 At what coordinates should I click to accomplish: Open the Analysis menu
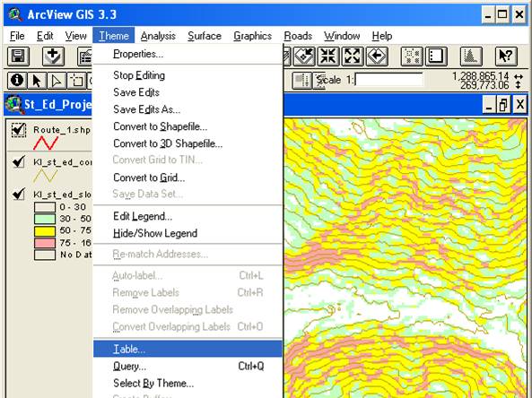(158, 36)
